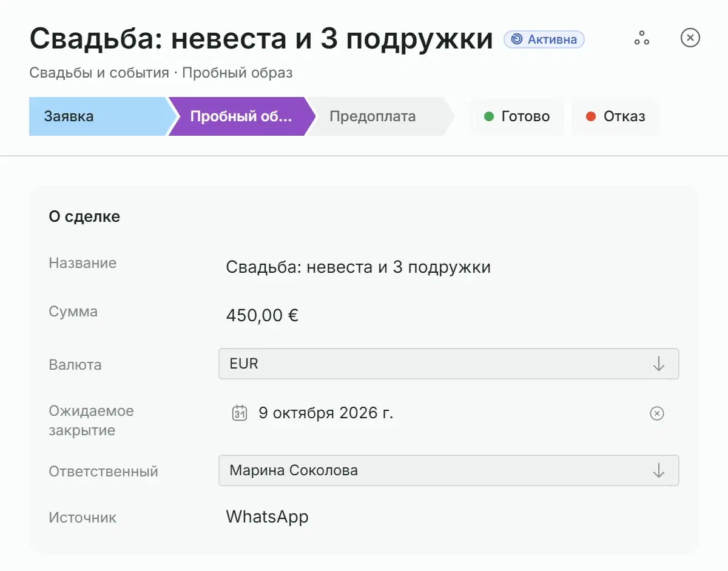Select the Пробный образ pipeline stage
Image resolution: width=728 pixels, height=571 pixels.
[x=241, y=116]
